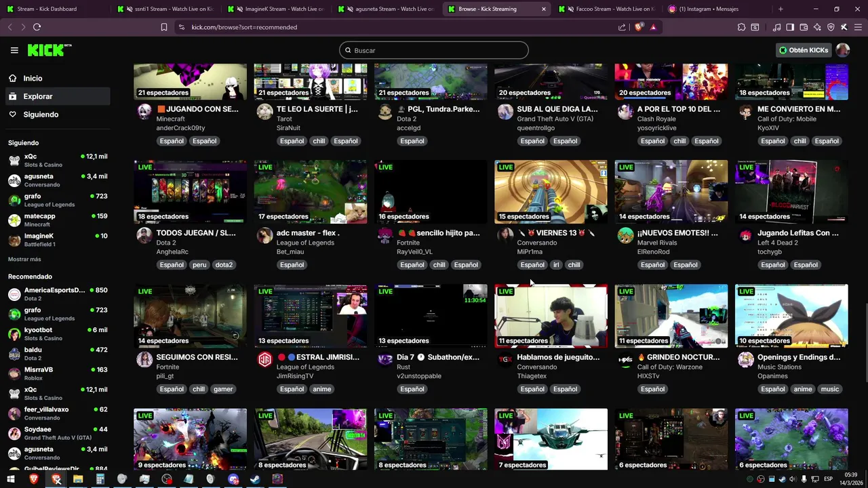Click the page vertical scrollbar
The height and width of the screenshot is (488, 868).
point(865,342)
